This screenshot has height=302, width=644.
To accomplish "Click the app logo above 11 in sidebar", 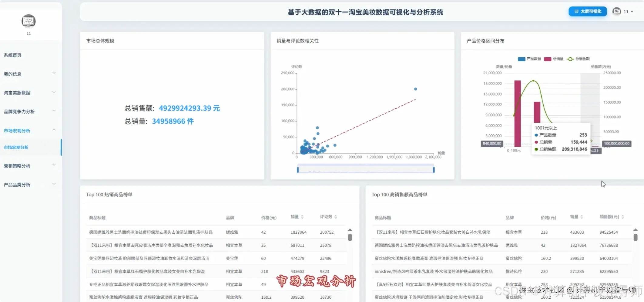I will 28,21.
